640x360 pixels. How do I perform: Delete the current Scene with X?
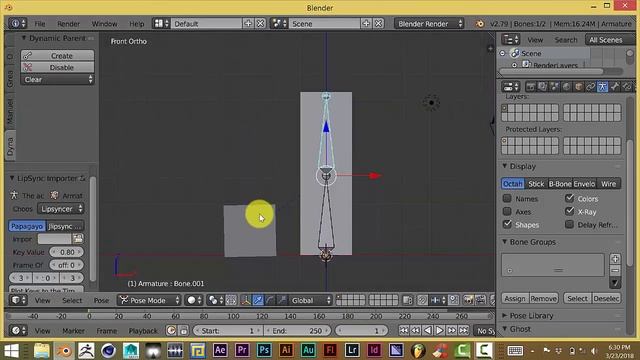coord(378,24)
